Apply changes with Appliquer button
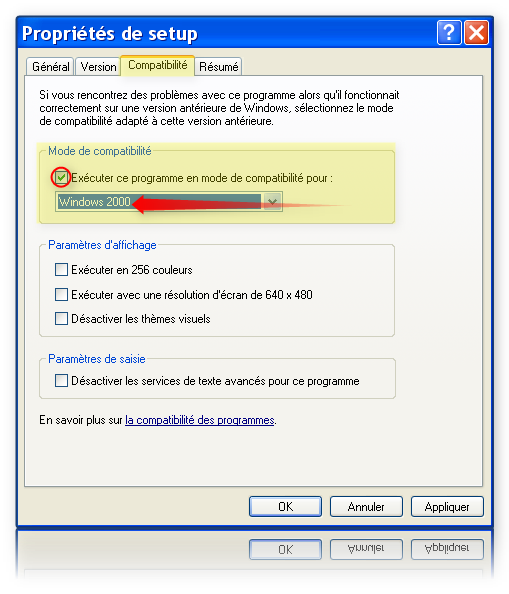The height and width of the screenshot is (594, 509). [x=447, y=506]
